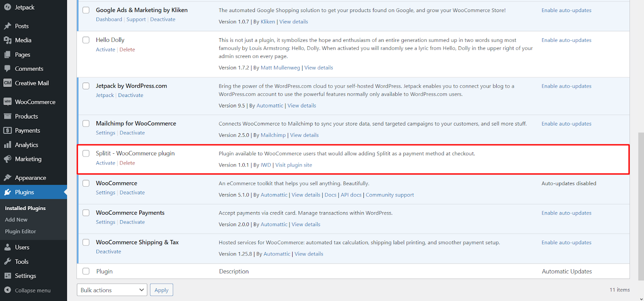Click the Comments bubble icon
The image size is (644, 301).
click(7, 69)
